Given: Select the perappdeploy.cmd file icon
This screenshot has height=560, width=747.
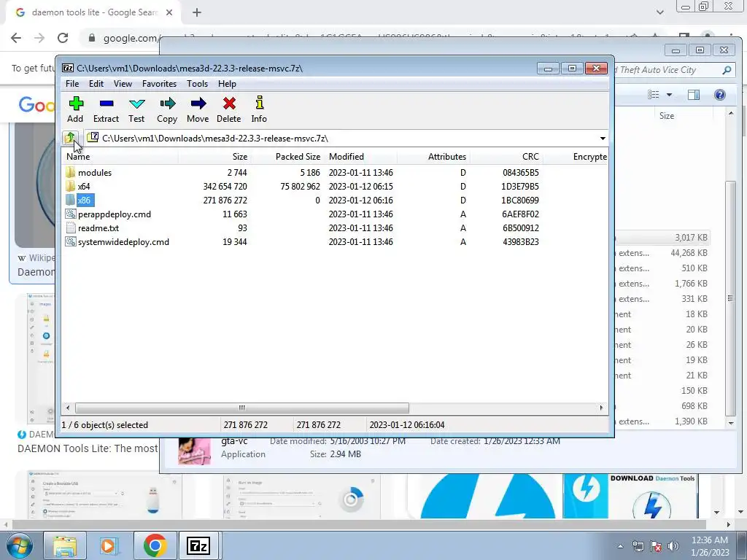Looking at the screenshot, I should point(71,214).
